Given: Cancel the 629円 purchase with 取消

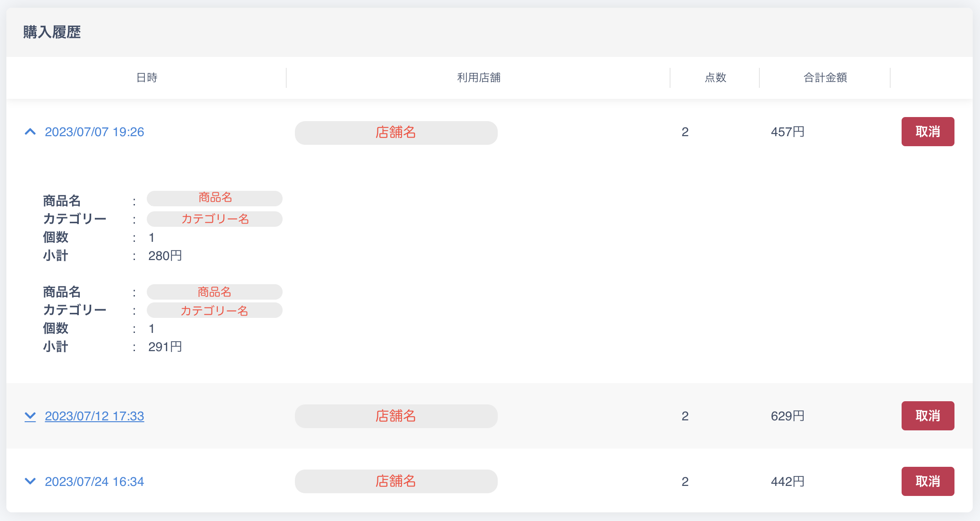Looking at the screenshot, I should click(x=927, y=416).
